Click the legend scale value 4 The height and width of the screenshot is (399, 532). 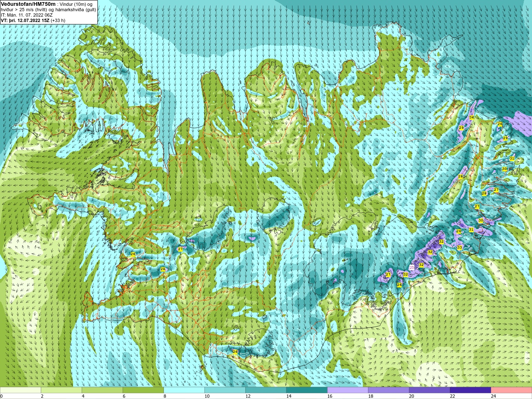point(83,396)
